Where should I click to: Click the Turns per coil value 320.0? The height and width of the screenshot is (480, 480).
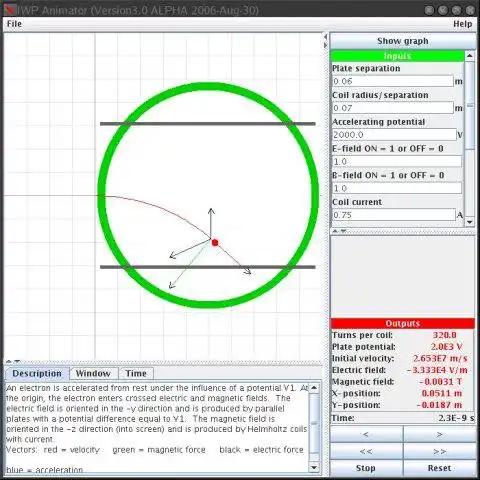444,335
